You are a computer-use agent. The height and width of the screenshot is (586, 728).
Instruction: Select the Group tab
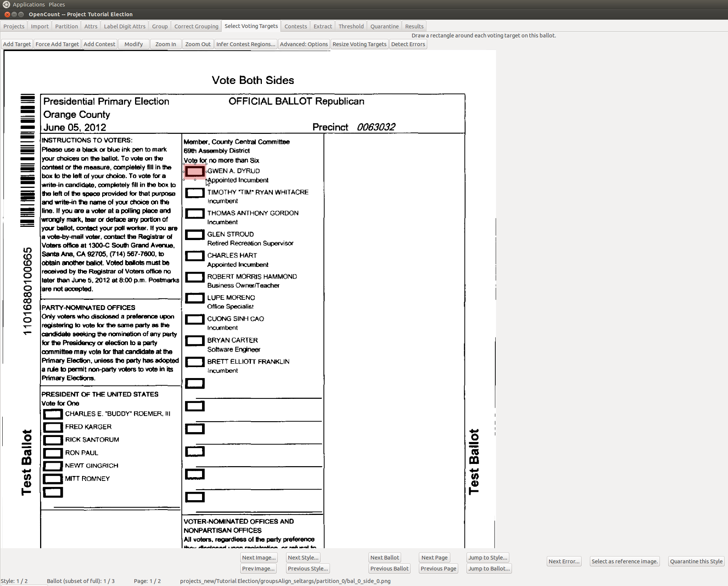click(x=160, y=26)
